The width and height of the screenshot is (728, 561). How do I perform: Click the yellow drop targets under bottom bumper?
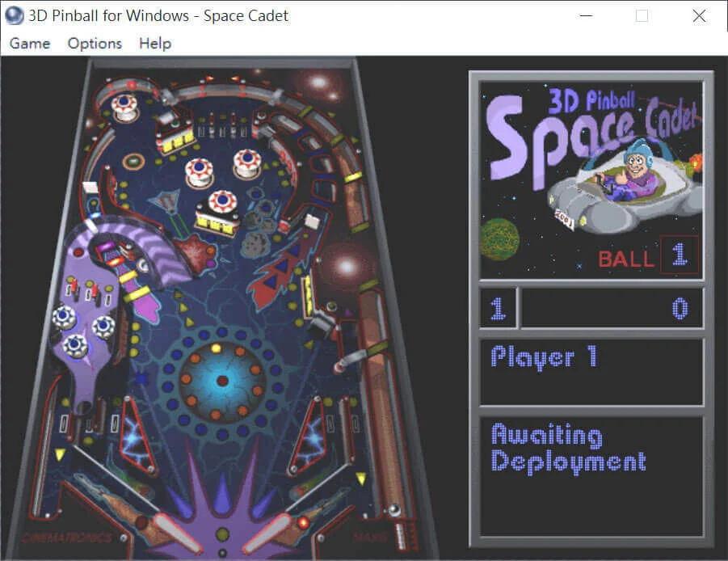(216, 224)
